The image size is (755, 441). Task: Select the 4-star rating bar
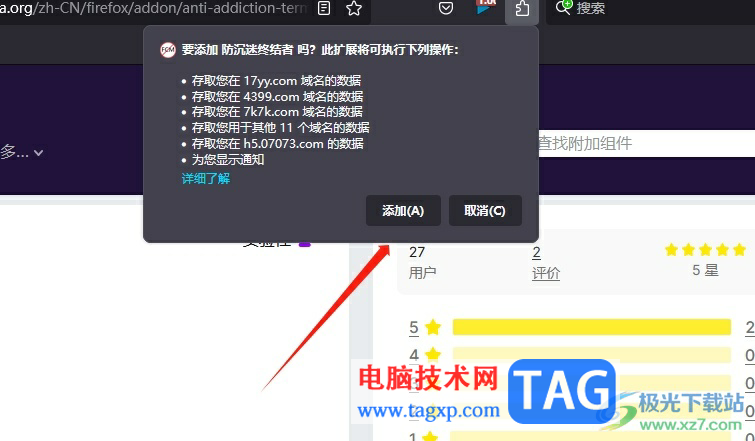click(x=592, y=355)
